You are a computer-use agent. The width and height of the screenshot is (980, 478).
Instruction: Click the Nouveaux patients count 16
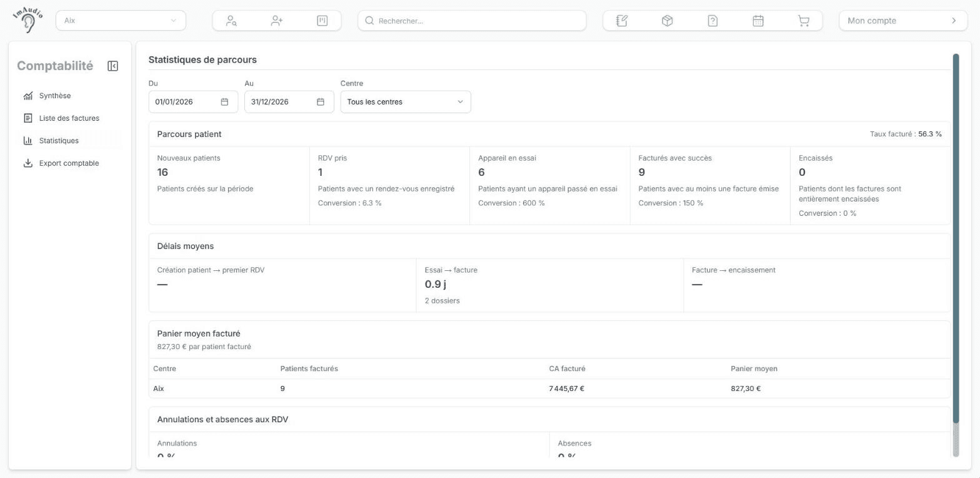(162, 172)
